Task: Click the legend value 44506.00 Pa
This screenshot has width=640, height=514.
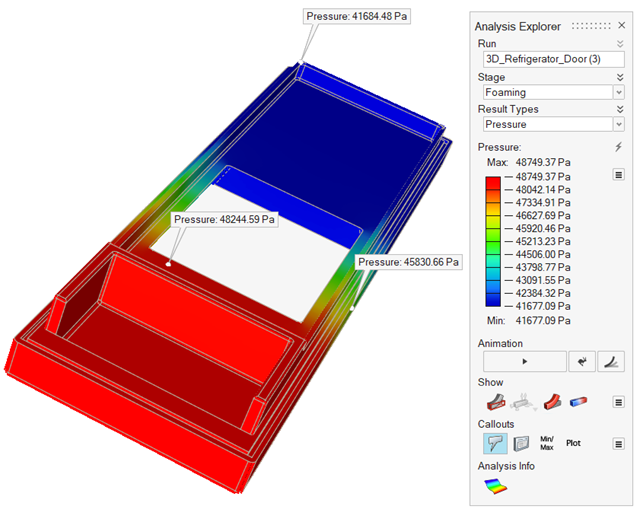Action: [x=543, y=254]
